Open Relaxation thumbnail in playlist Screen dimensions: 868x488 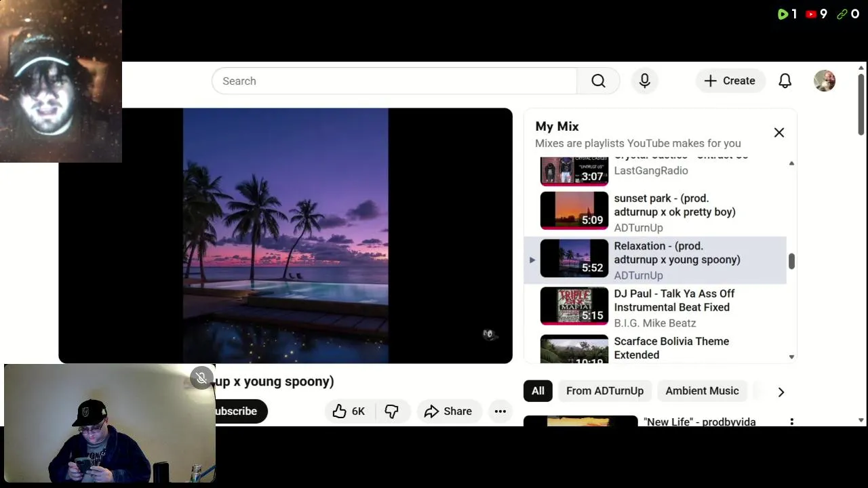pos(574,258)
